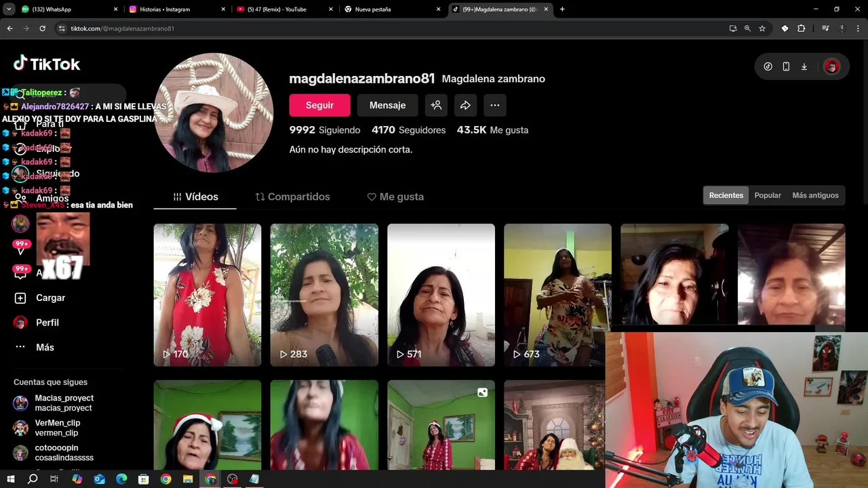
Task: Open Outlook from the taskbar
Action: (x=99, y=479)
